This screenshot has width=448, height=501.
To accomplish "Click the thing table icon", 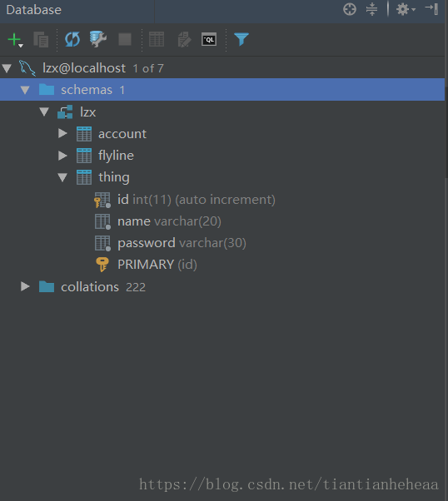I will [x=84, y=177].
